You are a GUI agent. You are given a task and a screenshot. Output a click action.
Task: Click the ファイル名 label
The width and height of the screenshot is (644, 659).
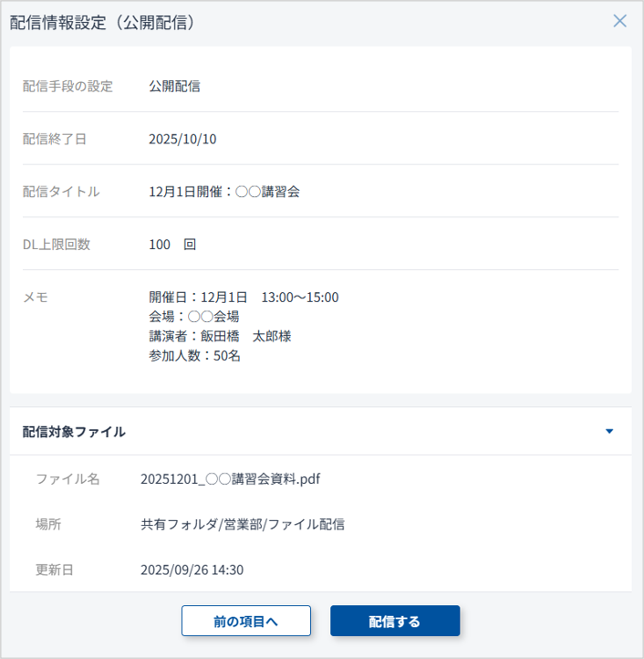point(68,478)
